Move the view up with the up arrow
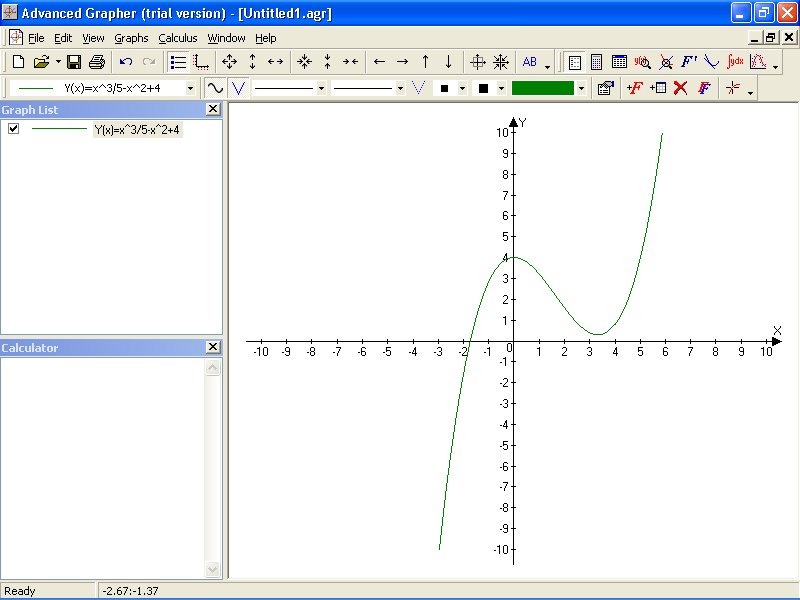This screenshot has width=800, height=600. pyautogui.click(x=426, y=62)
